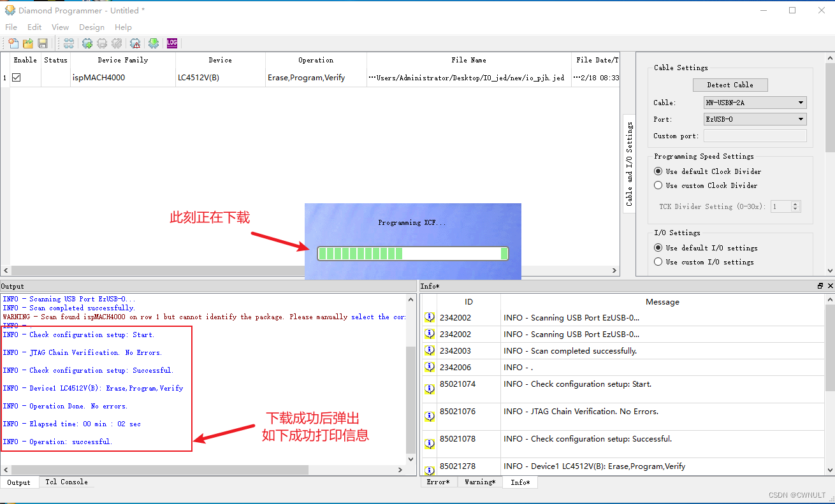Click the Scan device chain icon

[69, 43]
